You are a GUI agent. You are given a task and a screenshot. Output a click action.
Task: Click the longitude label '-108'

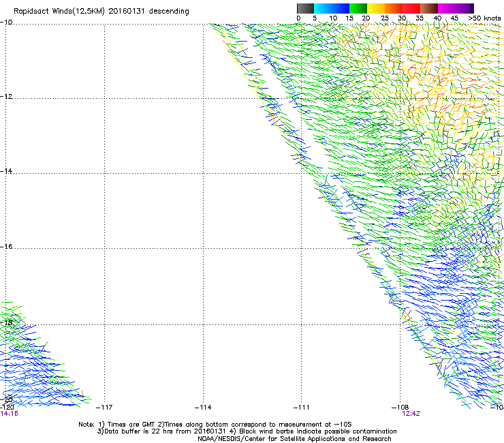400,408
